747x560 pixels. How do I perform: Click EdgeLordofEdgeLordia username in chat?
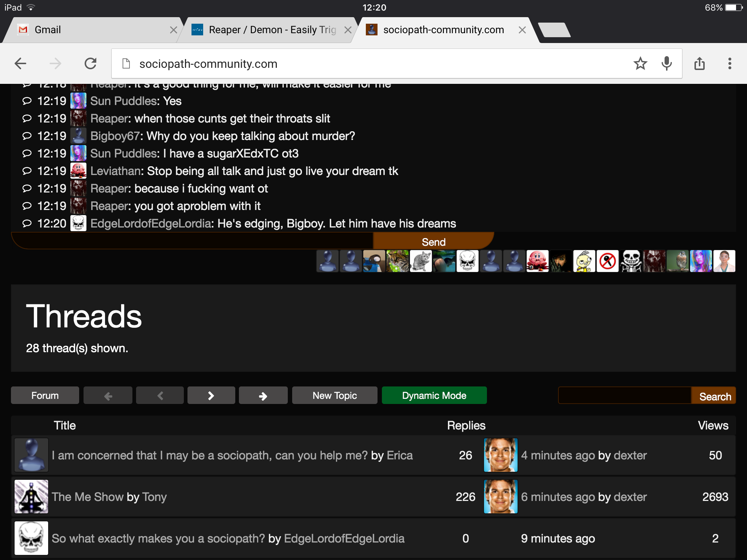pos(151,223)
